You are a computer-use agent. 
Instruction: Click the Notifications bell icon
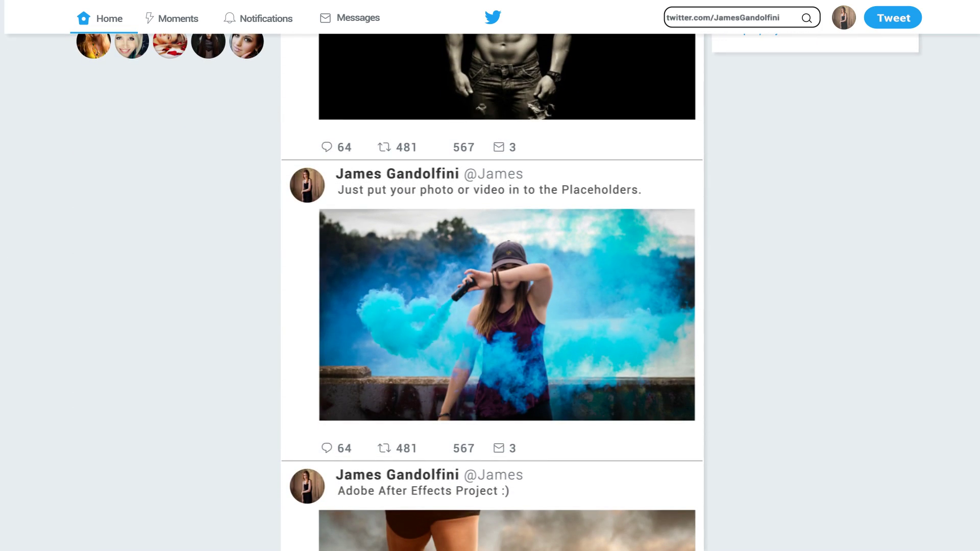(x=230, y=18)
